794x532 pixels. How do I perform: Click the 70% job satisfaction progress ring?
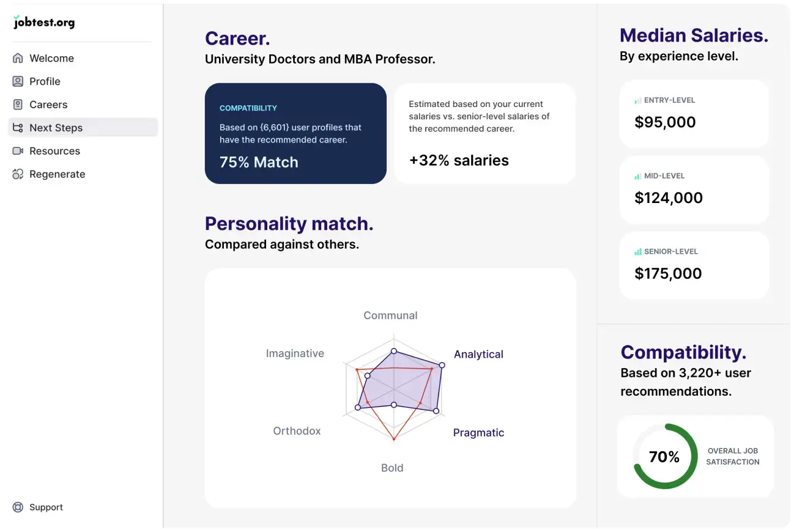(664, 456)
